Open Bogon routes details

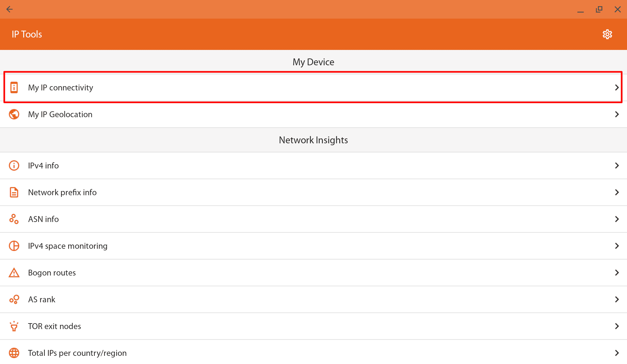617,272
